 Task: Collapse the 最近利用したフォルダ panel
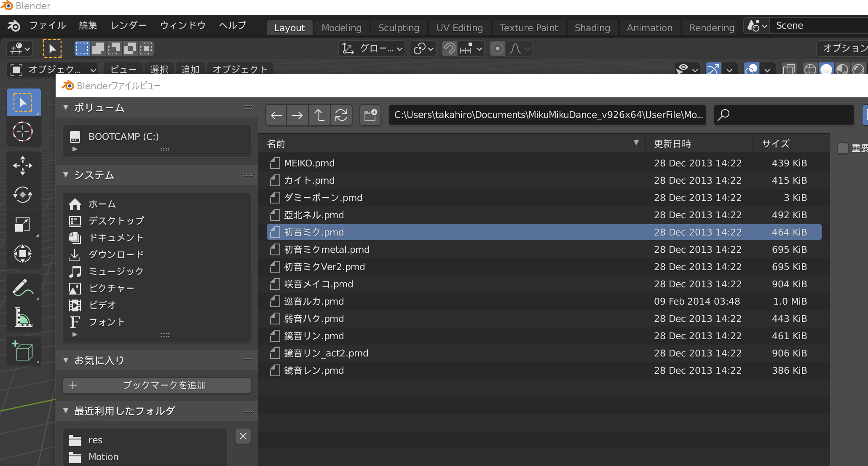66,411
